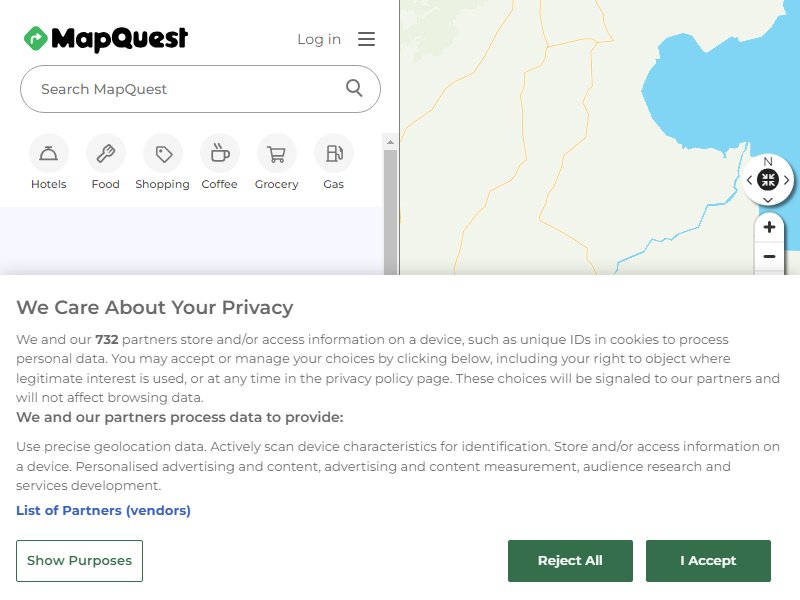Click Reject All cookies button
800x600 pixels.
[570, 561]
